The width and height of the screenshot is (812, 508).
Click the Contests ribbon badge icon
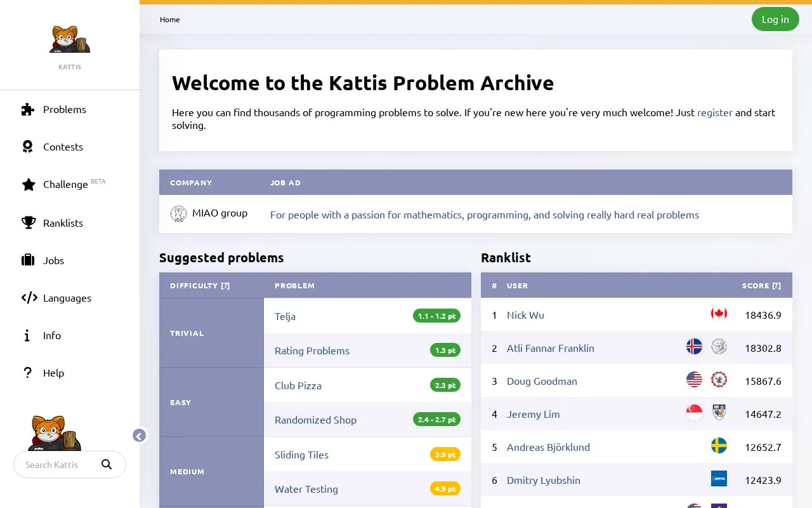click(x=28, y=147)
